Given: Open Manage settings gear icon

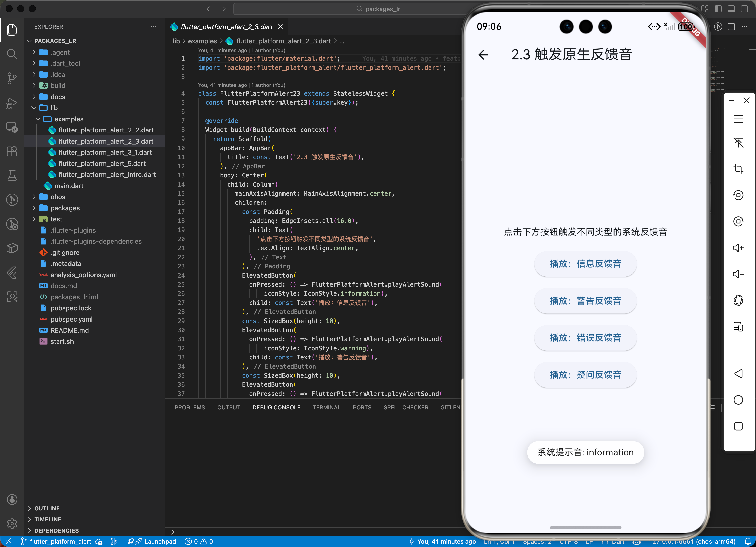Looking at the screenshot, I should tap(12, 523).
